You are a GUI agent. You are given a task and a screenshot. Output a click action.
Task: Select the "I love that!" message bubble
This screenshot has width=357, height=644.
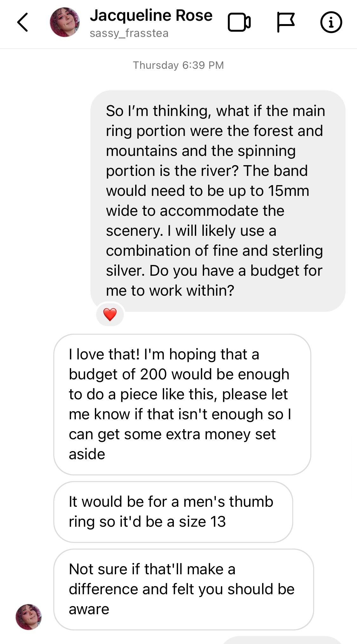point(182,404)
